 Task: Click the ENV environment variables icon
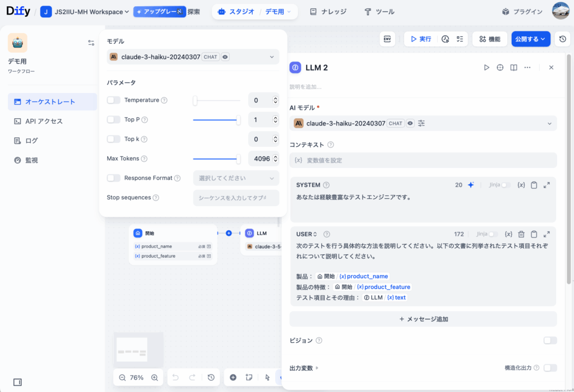coord(387,39)
